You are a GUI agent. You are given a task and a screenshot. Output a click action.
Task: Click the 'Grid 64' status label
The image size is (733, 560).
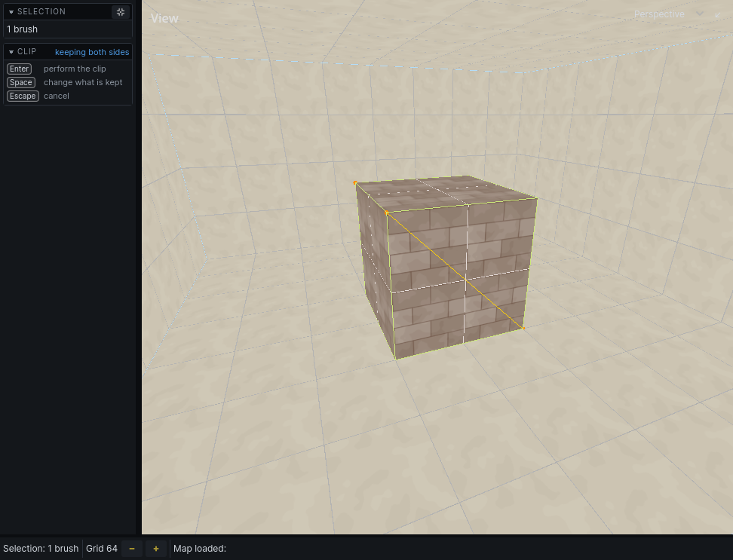(x=102, y=549)
